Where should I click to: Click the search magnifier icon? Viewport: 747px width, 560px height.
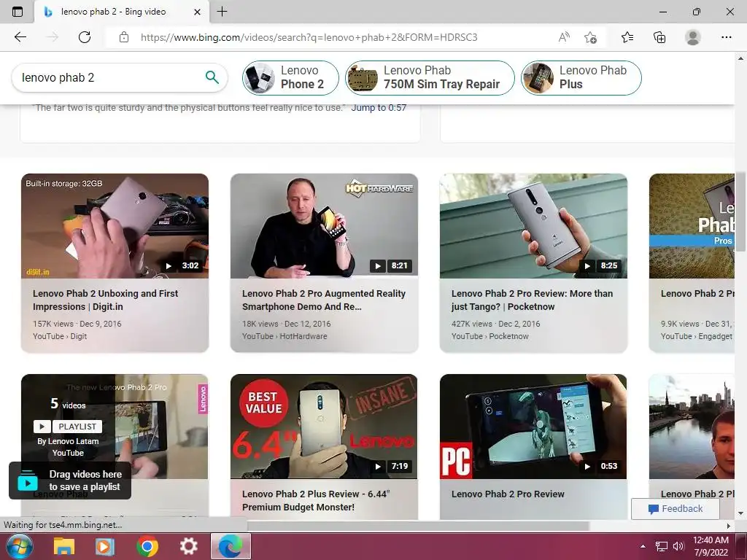[x=212, y=77]
